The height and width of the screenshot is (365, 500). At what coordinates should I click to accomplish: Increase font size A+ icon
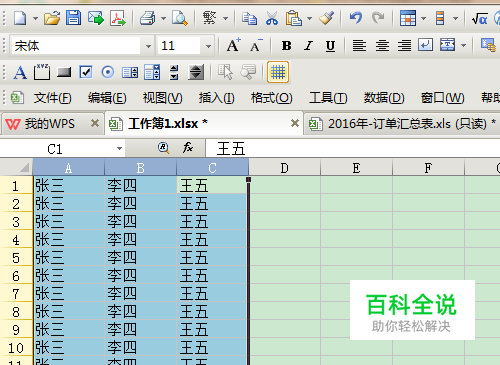(x=233, y=45)
